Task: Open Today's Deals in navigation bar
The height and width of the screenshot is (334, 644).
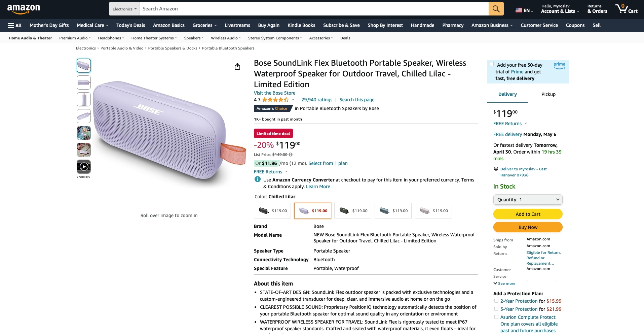Action: [x=130, y=25]
